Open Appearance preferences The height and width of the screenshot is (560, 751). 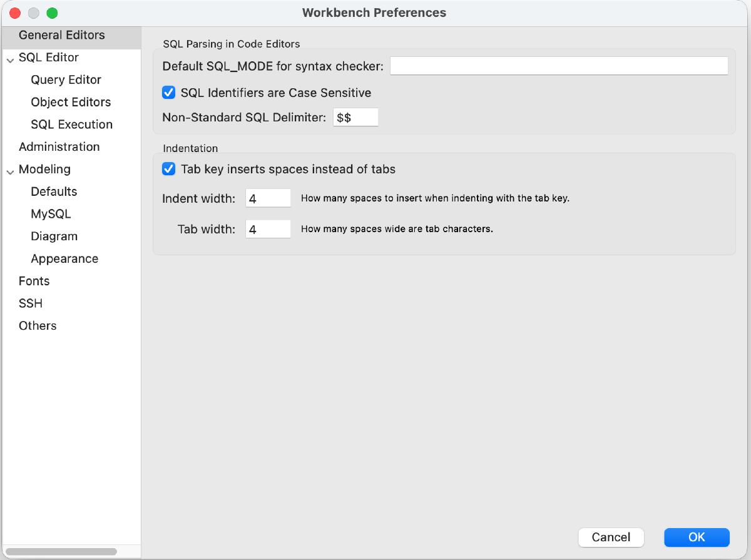(64, 258)
